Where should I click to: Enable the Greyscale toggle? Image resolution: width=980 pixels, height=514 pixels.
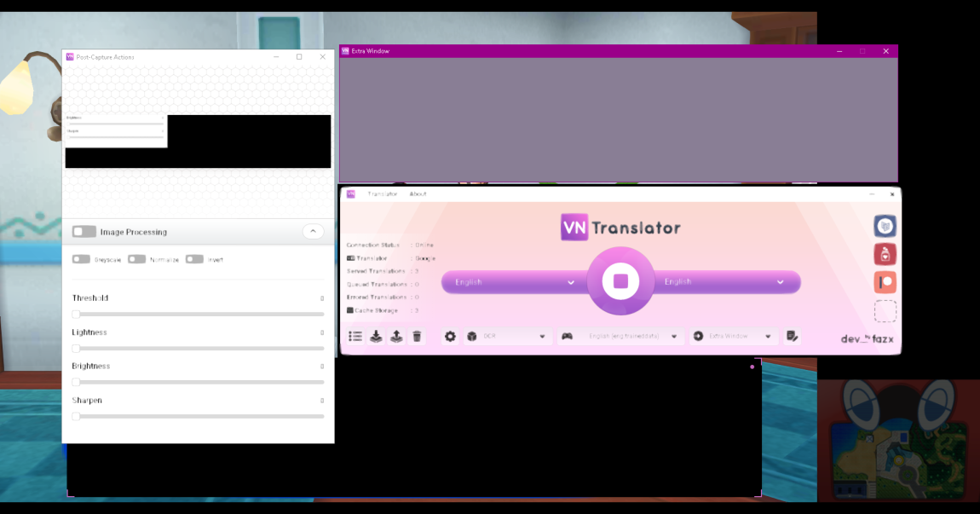click(81, 259)
